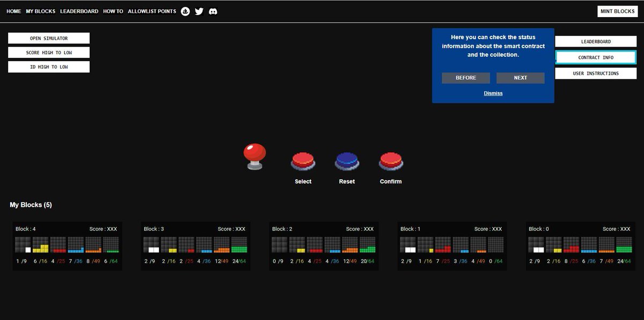This screenshot has height=320, width=644.
Task: Push the red Select arcade button
Action: click(303, 162)
